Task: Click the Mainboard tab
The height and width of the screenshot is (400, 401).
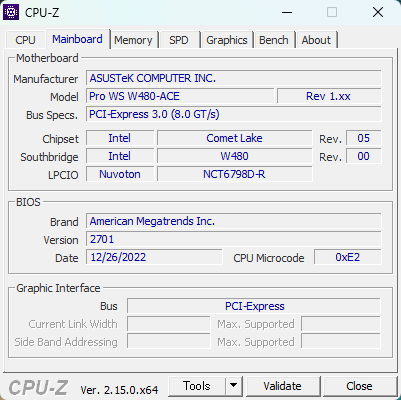Action: point(77,39)
